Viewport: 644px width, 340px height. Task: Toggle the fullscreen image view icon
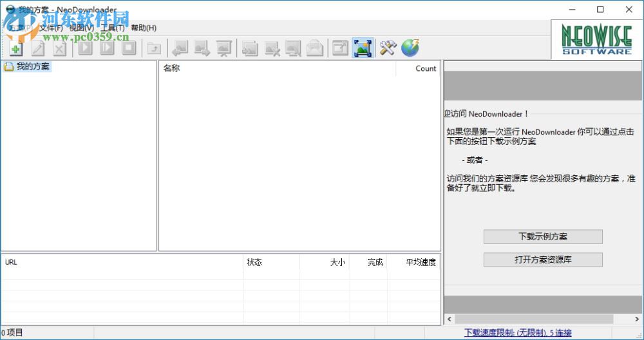click(x=363, y=48)
